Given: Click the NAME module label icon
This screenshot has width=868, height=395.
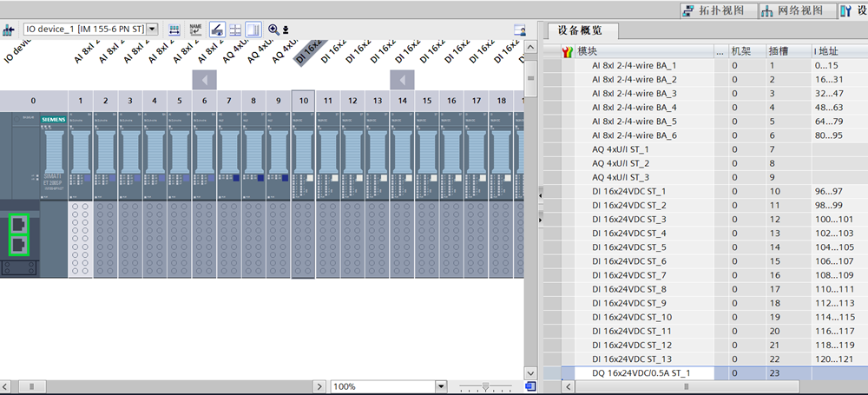Looking at the screenshot, I should [195, 30].
